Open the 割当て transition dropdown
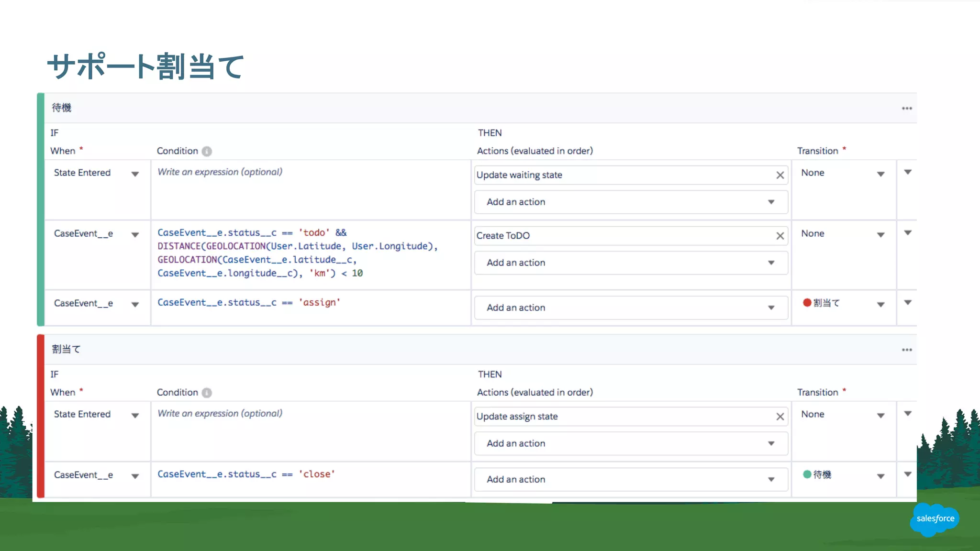This screenshot has width=980, height=551. pyautogui.click(x=880, y=305)
